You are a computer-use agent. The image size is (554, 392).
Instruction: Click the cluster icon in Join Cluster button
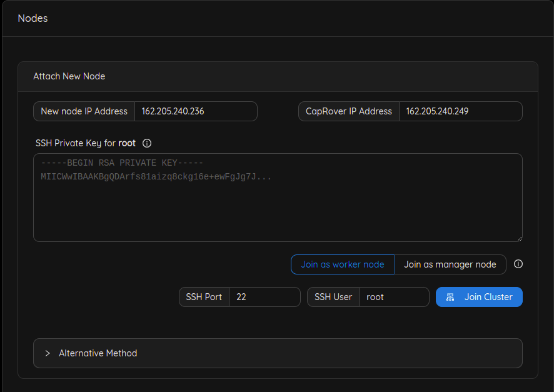click(x=450, y=297)
